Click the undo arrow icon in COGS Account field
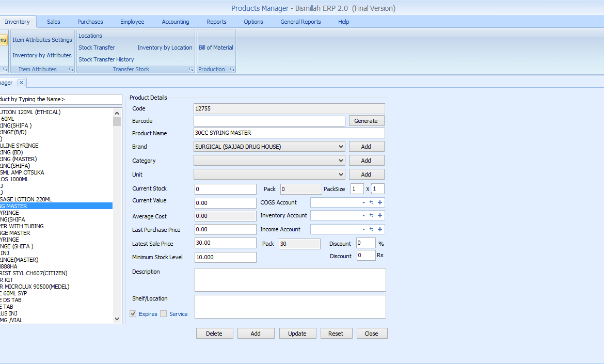Screen dimensions: 604x364 pos(371,202)
